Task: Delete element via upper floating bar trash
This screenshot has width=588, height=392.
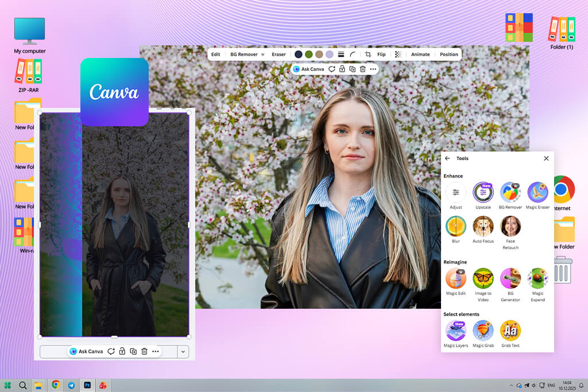Action: point(363,69)
